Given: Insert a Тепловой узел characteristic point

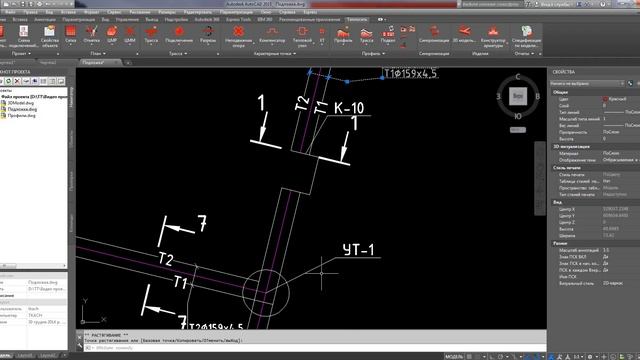Looking at the screenshot, I should click(x=302, y=36).
